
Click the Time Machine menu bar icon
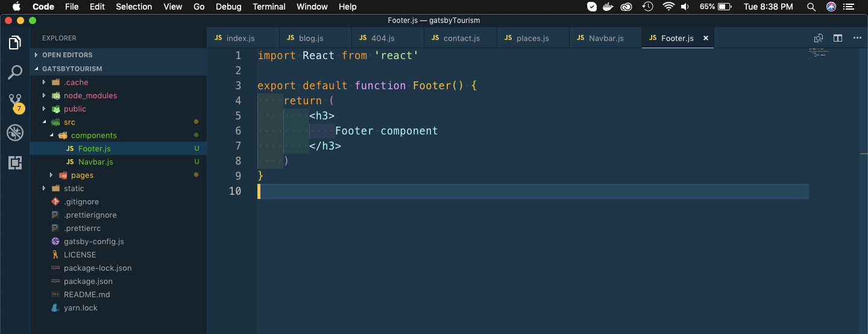point(648,7)
